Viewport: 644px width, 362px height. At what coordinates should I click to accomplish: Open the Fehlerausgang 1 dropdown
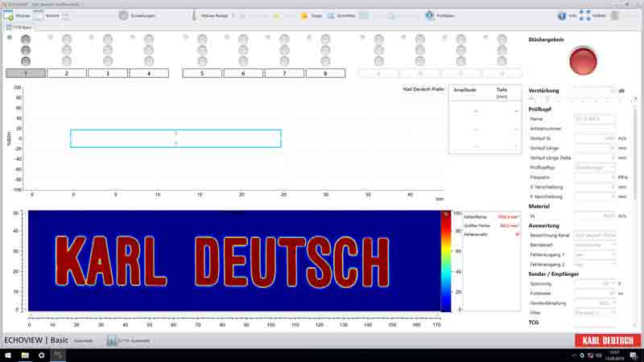(x=595, y=255)
